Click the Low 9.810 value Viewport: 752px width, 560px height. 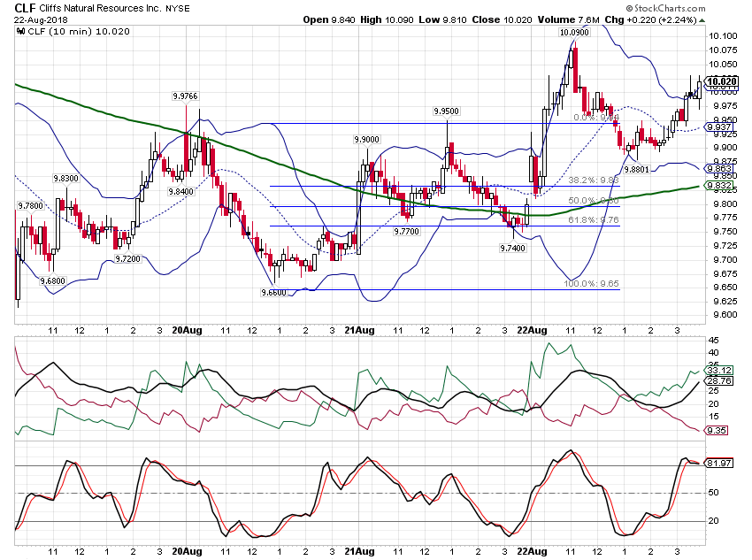pyautogui.click(x=442, y=19)
